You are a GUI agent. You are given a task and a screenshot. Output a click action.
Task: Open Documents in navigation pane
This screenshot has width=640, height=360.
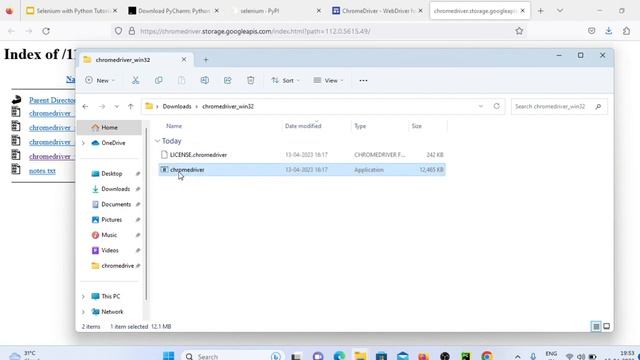(116, 204)
